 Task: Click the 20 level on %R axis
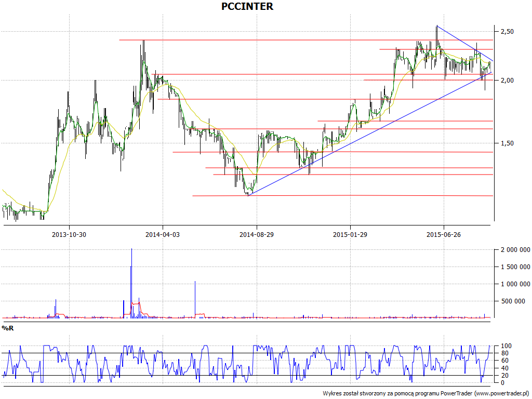(504, 376)
